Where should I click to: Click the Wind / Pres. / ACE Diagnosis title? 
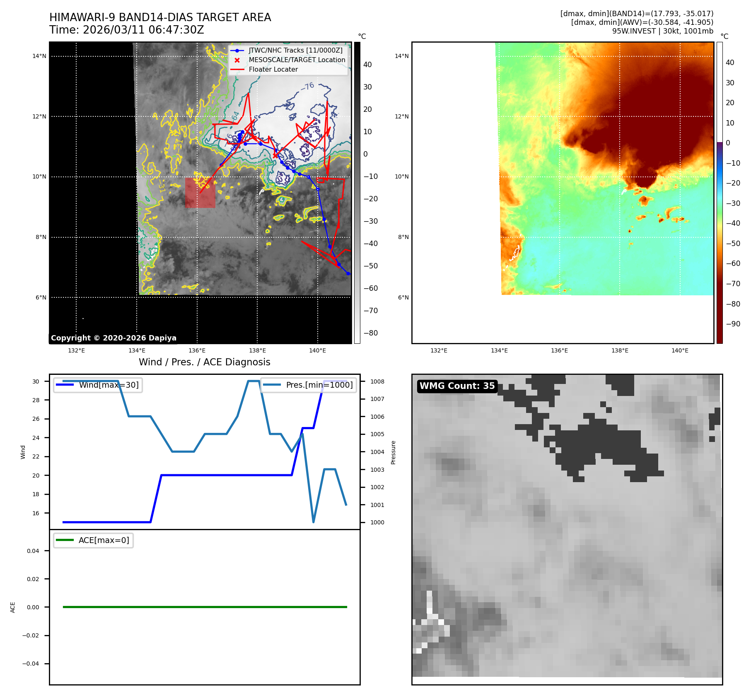pos(204,362)
